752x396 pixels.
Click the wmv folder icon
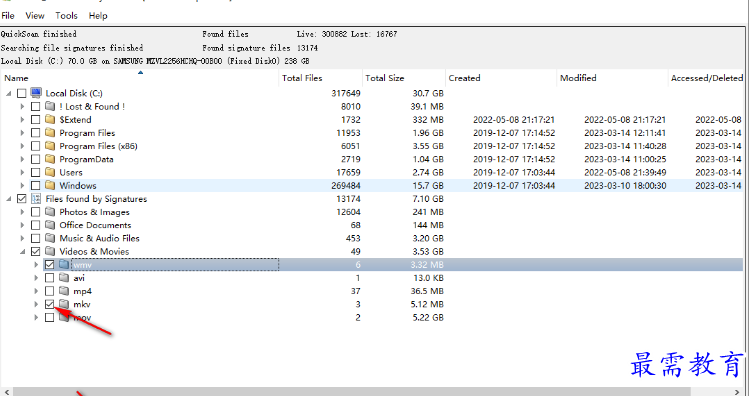click(x=64, y=265)
